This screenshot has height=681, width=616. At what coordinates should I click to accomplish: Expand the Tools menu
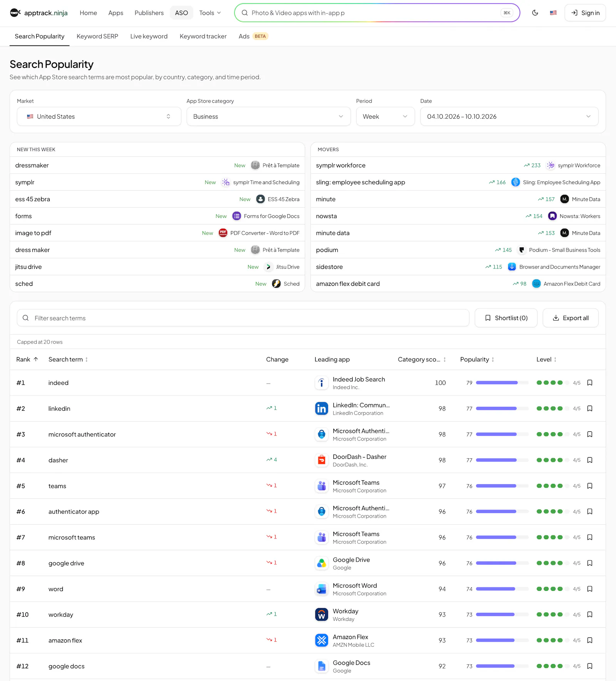pyautogui.click(x=210, y=13)
